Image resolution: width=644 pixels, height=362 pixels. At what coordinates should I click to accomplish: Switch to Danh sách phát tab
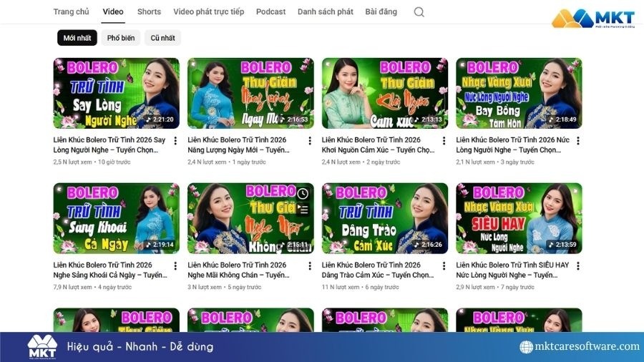(326, 12)
